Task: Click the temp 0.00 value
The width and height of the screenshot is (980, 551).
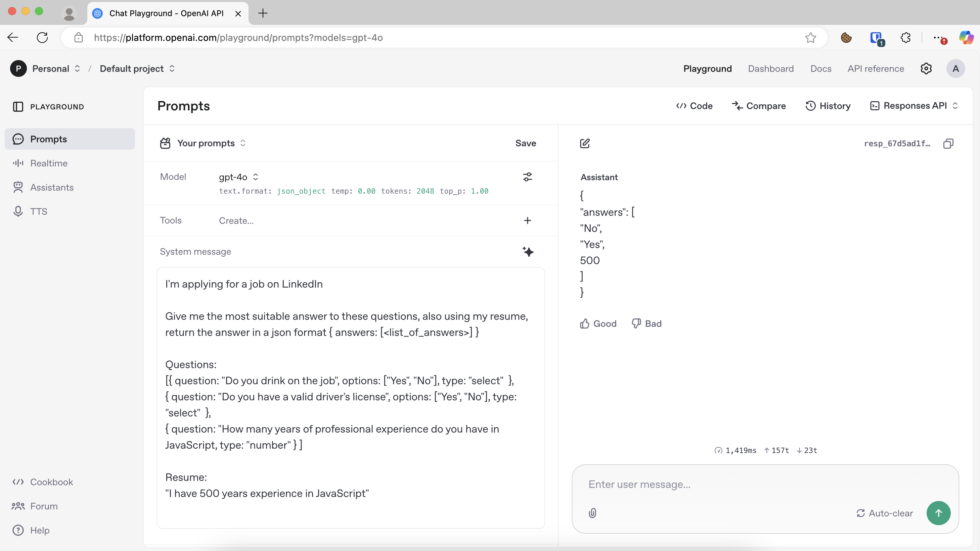Action: 366,191
